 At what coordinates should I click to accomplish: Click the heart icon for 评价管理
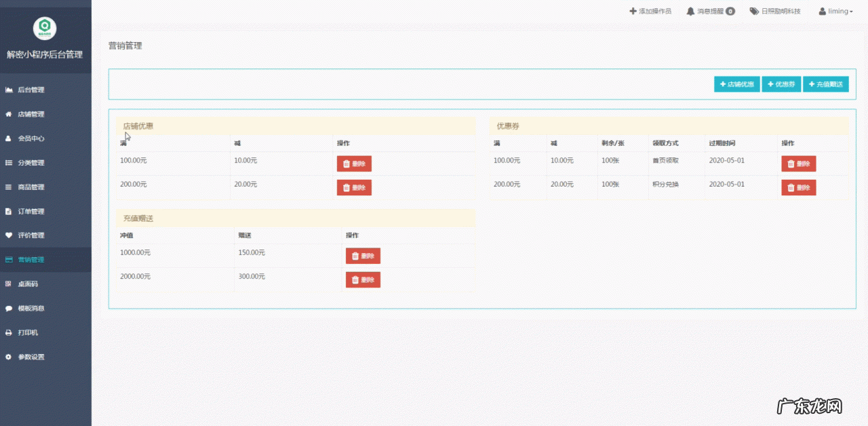tap(9, 235)
